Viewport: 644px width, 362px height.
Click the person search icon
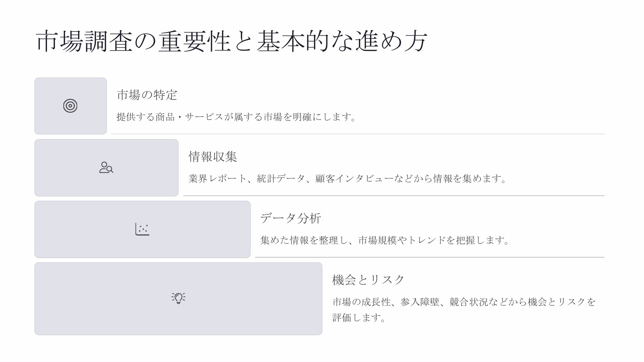coord(106,168)
